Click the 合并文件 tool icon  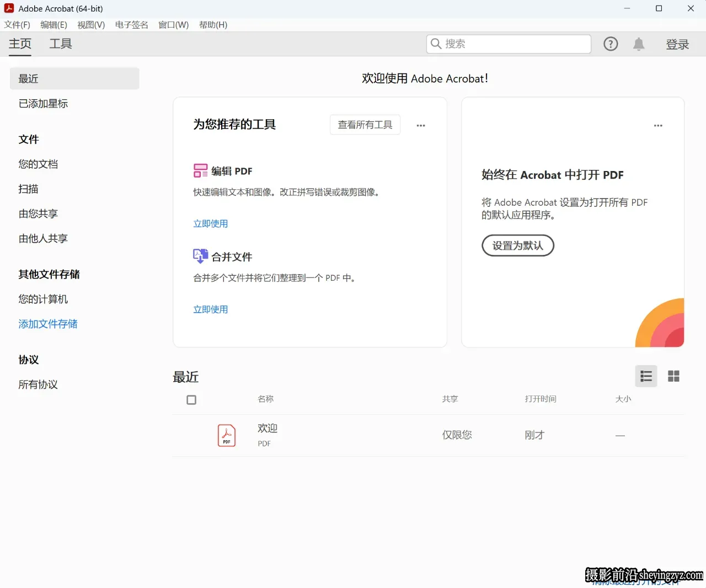[200, 256]
